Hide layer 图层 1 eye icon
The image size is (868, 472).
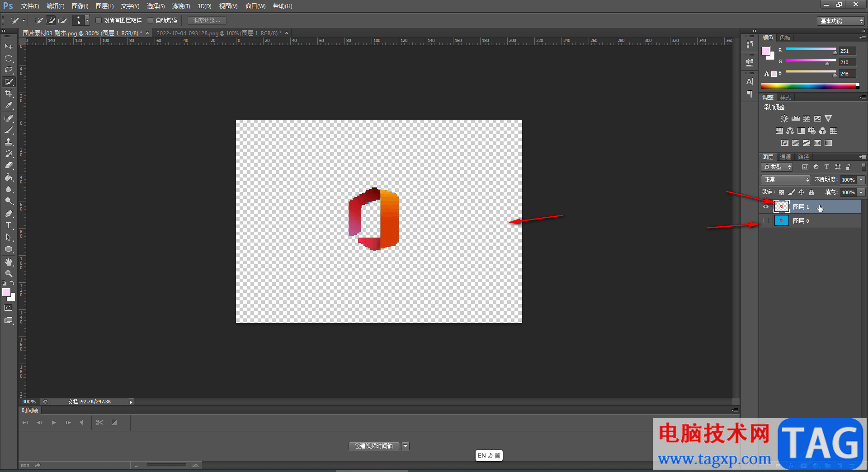(x=766, y=207)
